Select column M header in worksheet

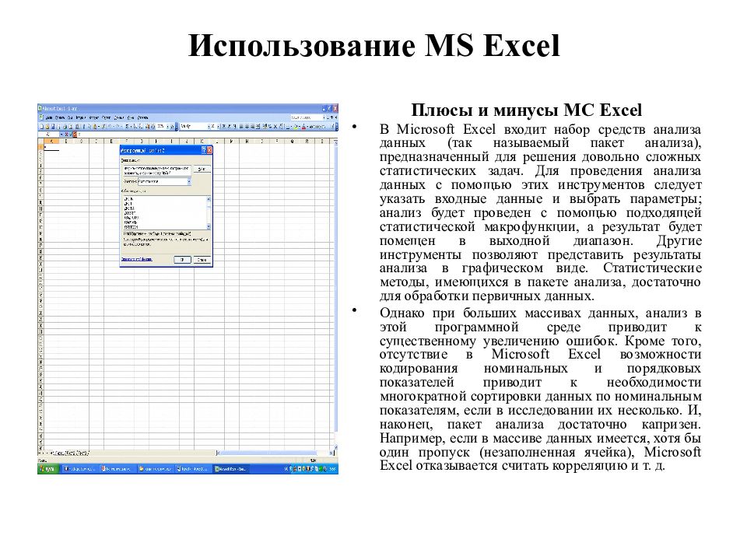(232, 141)
